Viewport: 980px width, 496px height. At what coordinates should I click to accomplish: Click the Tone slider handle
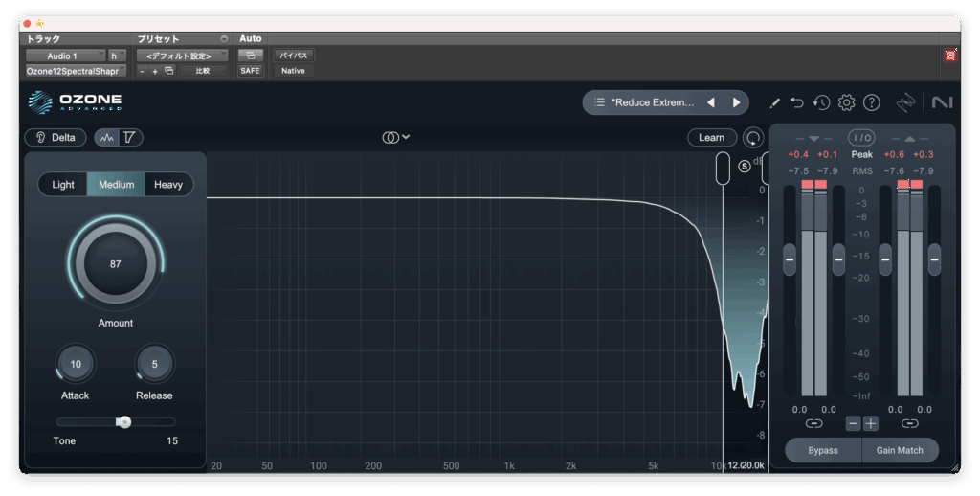coord(123,421)
